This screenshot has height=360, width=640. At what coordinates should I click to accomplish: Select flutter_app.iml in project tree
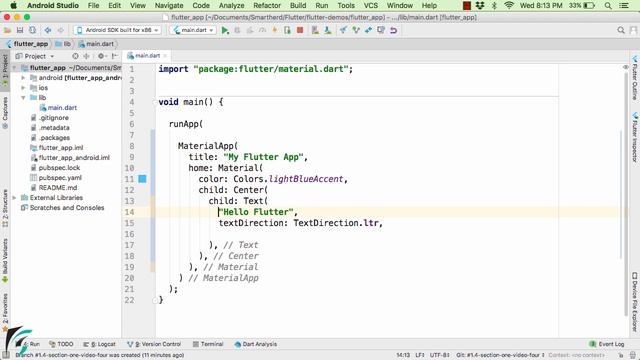click(57, 148)
